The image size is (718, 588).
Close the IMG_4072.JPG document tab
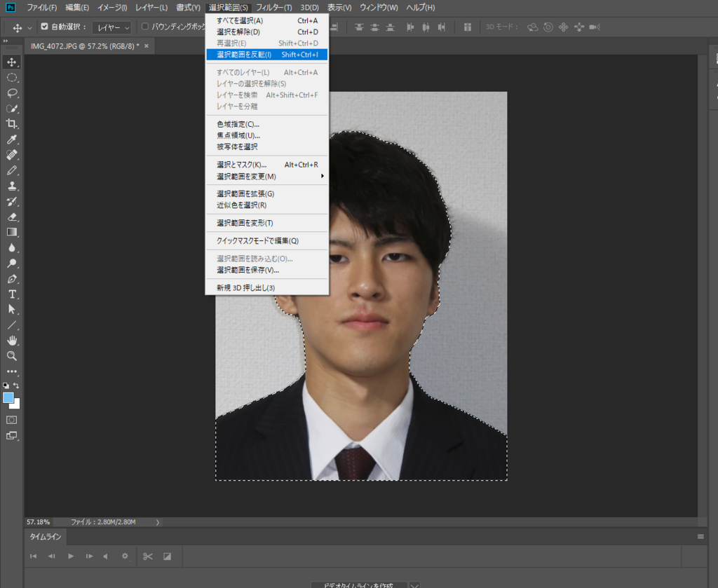147,46
